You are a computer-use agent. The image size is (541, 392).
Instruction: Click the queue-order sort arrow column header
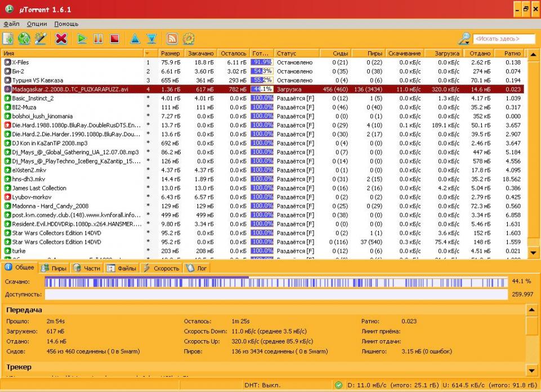[150, 54]
